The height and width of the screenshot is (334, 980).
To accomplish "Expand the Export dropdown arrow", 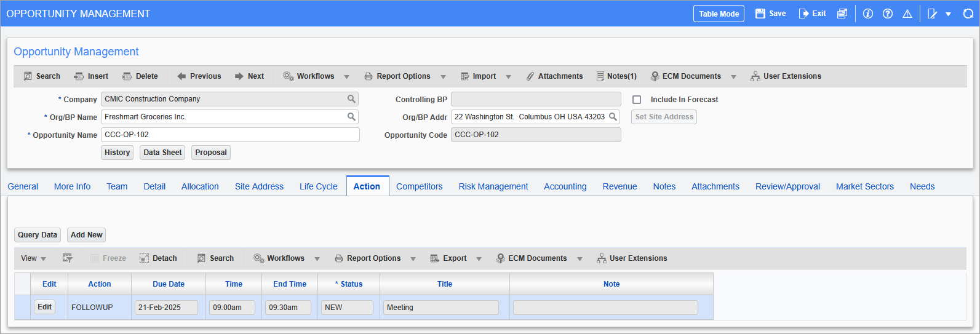I will point(479,259).
